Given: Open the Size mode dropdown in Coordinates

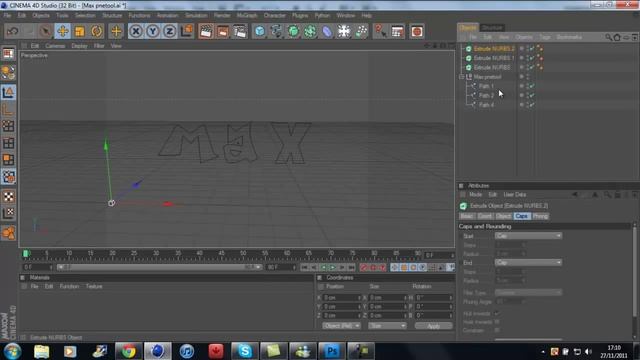Looking at the screenshot, I should (x=387, y=326).
